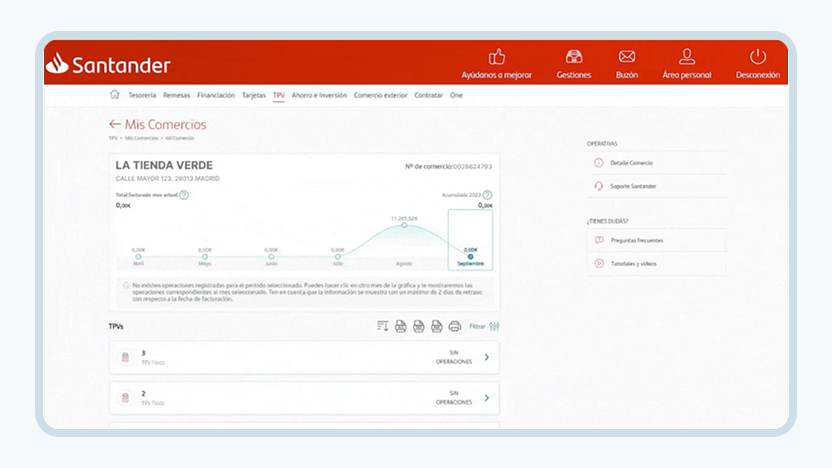This screenshot has height=468, width=832.
Task: Open the Contratar menu
Action: click(428, 95)
